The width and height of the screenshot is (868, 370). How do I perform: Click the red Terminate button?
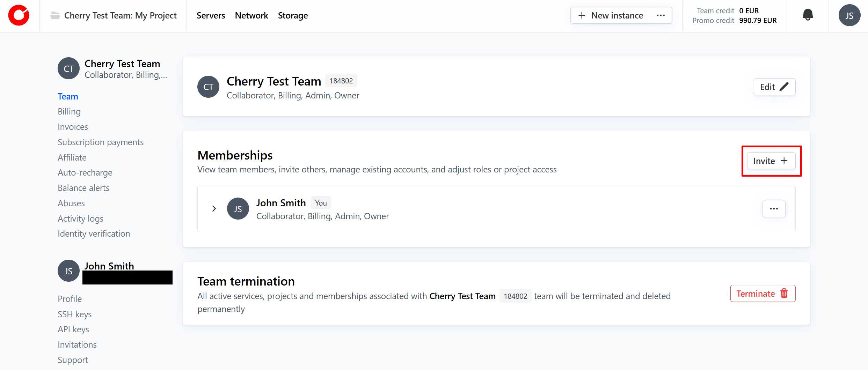coord(763,294)
